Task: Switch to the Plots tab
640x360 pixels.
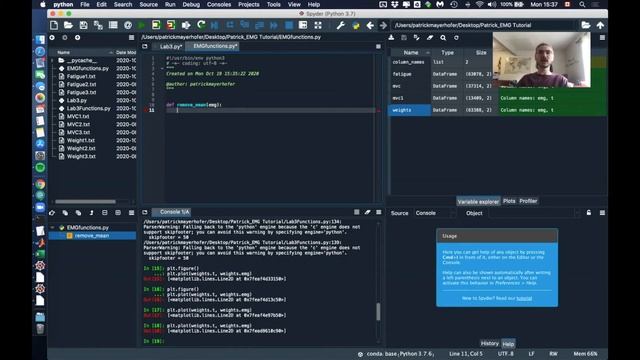Action: [509, 201]
